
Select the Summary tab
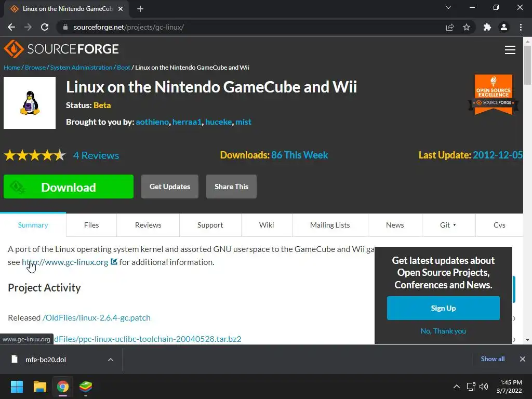tap(33, 225)
